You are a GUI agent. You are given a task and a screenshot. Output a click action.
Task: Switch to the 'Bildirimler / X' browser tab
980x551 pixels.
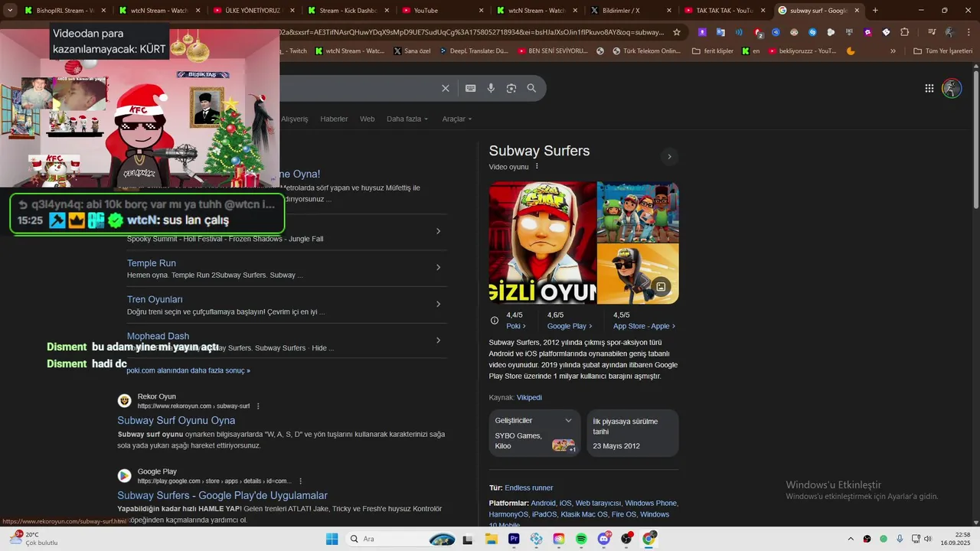(628, 11)
